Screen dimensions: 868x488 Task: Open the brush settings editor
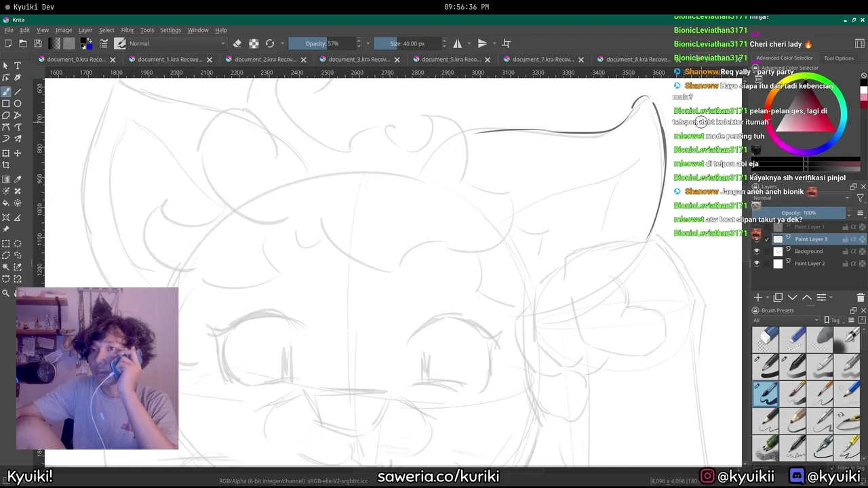pyautogui.click(x=104, y=43)
